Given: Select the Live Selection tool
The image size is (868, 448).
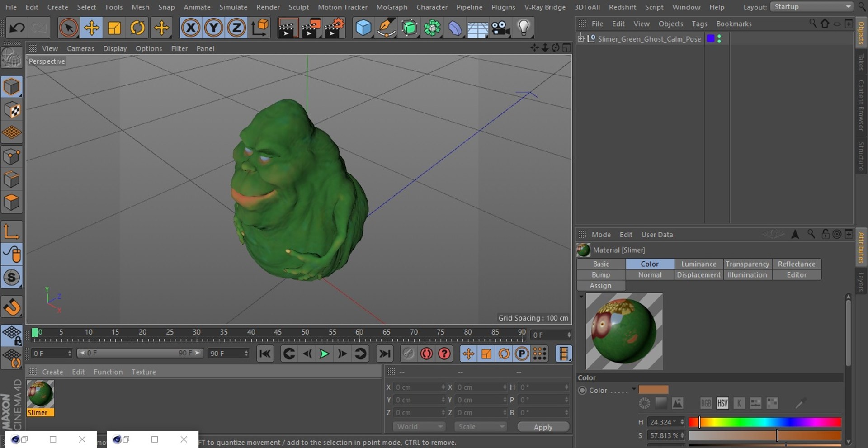Looking at the screenshot, I should pyautogui.click(x=68, y=28).
